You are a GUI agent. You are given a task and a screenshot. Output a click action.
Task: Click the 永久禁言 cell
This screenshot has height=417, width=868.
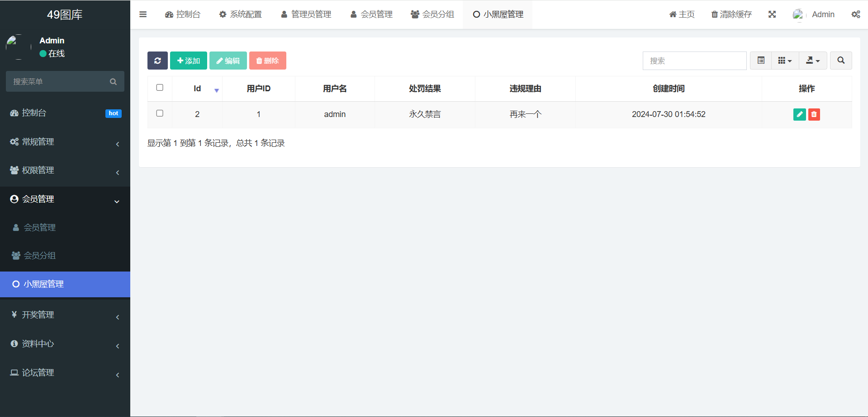pyautogui.click(x=425, y=114)
